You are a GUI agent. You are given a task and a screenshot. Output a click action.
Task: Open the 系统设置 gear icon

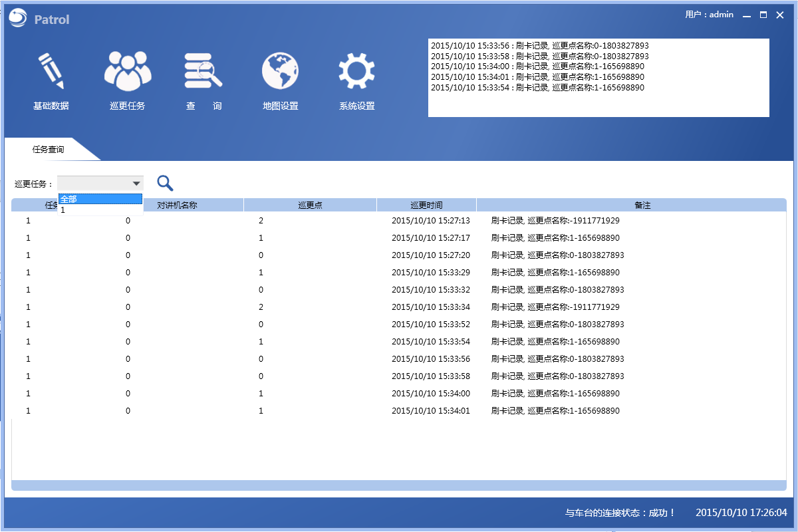coord(356,71)
